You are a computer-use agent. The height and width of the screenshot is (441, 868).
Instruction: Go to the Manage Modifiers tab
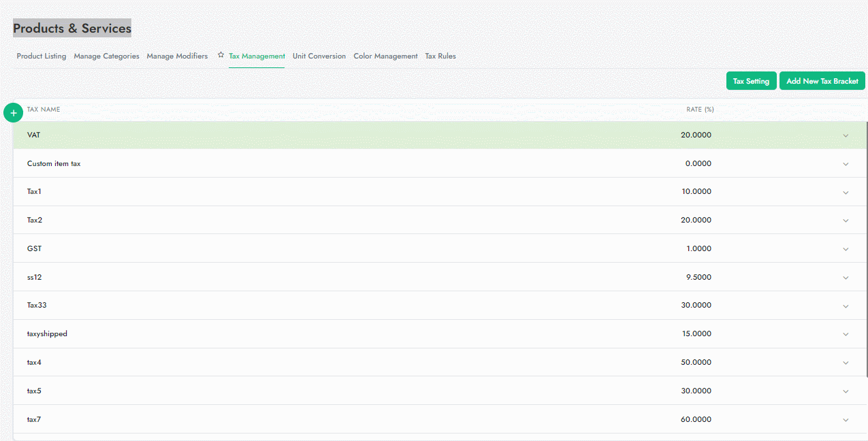click(x=177, y=56)
